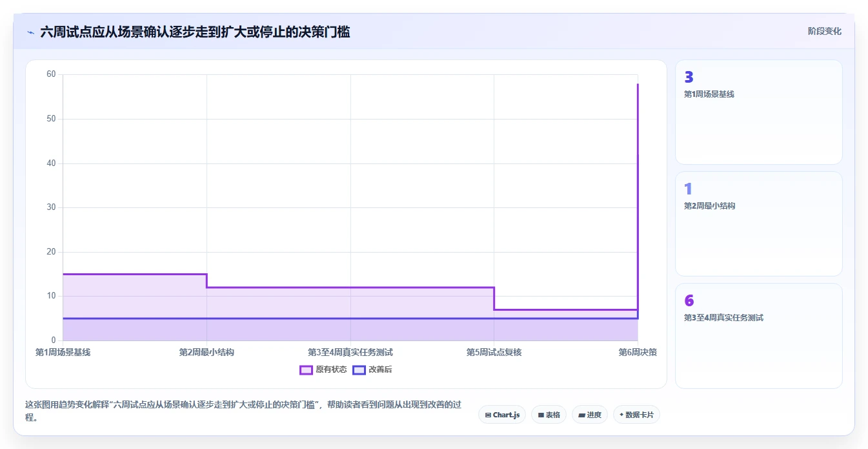This screenshot has height=449, width=868.
Task: Click the purple 原有状态 legend swatch
Action: (x=306, y=370)
